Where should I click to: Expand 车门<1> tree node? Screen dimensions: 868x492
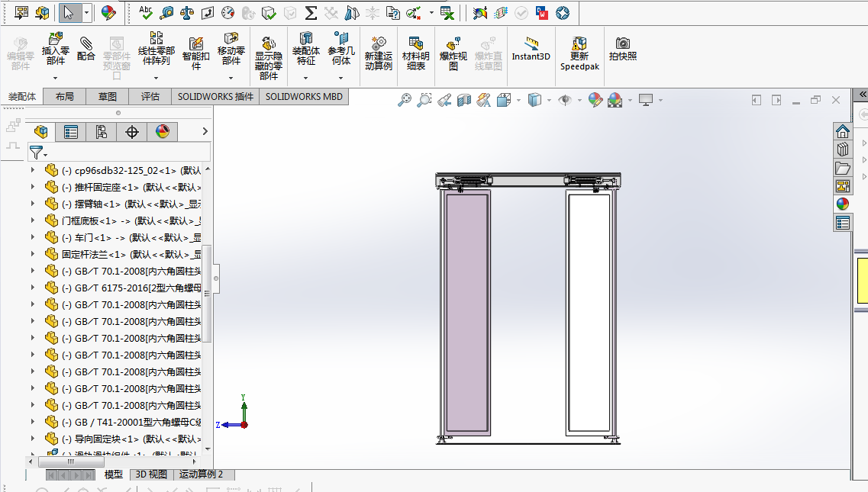pyautogui.click(x=33, y=237)
